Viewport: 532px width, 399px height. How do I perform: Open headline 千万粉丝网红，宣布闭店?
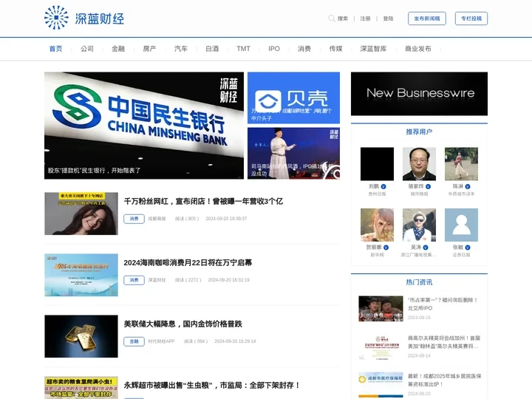[203, 202]
